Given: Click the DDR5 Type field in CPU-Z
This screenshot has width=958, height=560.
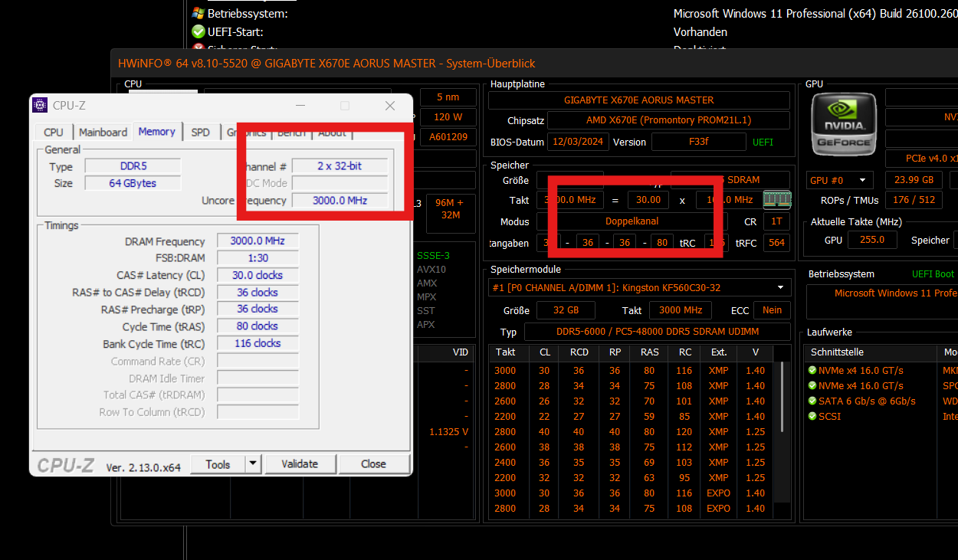Looking at the screenshot, I should click(x=133, y=166).
